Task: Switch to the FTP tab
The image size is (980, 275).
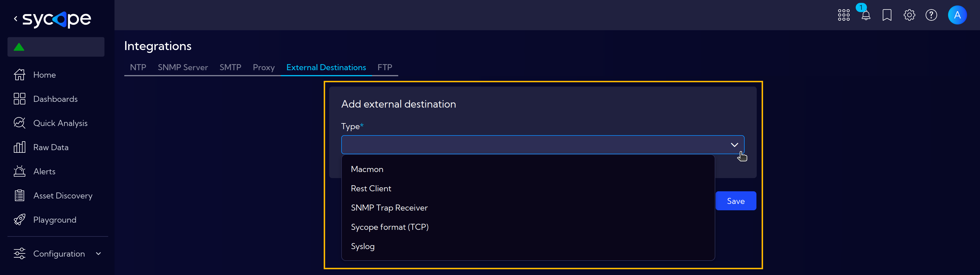Action: coord(385,67)
